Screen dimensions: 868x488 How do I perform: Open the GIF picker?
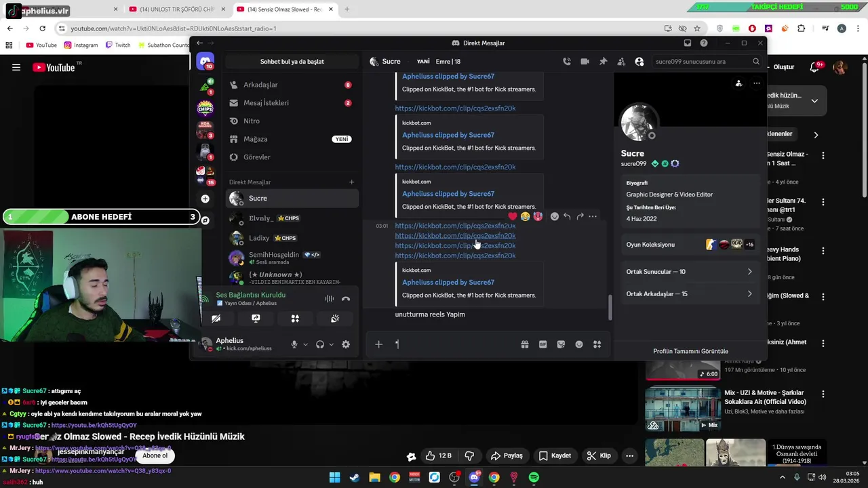[x=542, y=345]
